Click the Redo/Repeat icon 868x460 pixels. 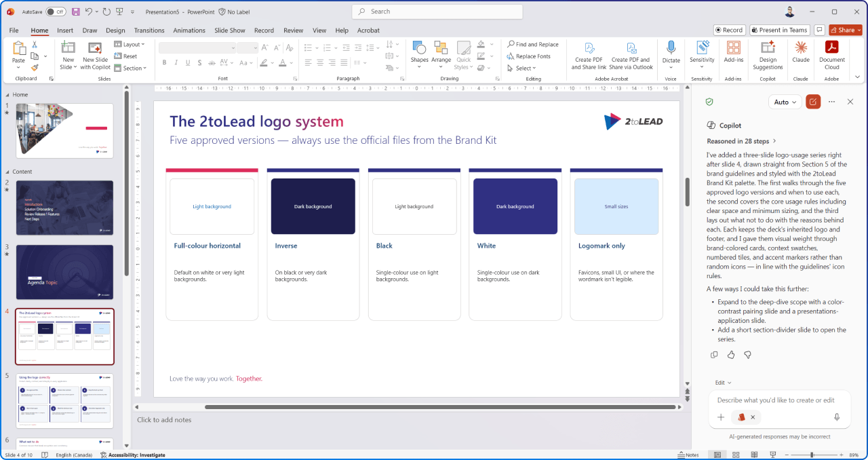coord(107,12)
